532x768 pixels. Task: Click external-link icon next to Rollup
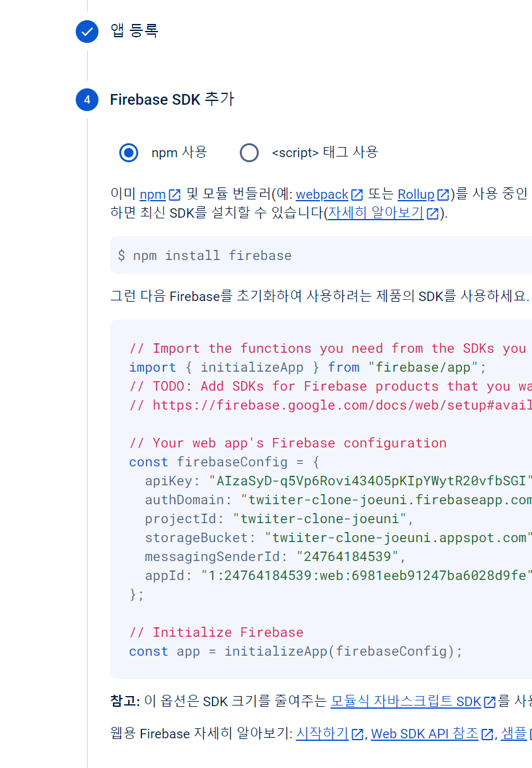444,194
